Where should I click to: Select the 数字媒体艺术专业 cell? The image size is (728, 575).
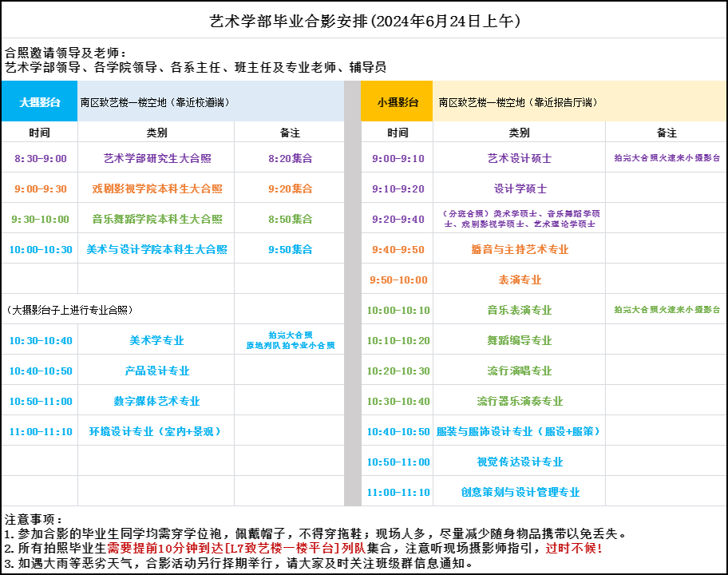pyautogui.click(x=156, y=402)
